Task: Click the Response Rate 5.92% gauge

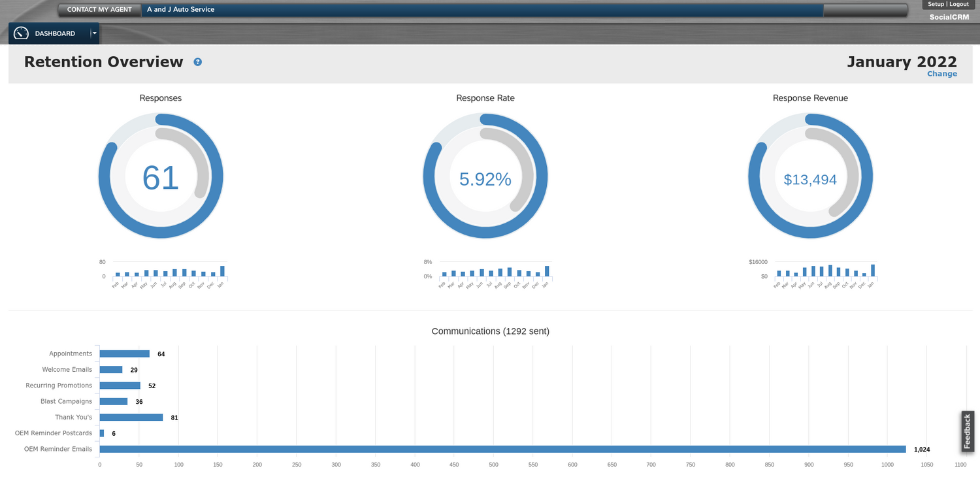Action: point(485,176)
